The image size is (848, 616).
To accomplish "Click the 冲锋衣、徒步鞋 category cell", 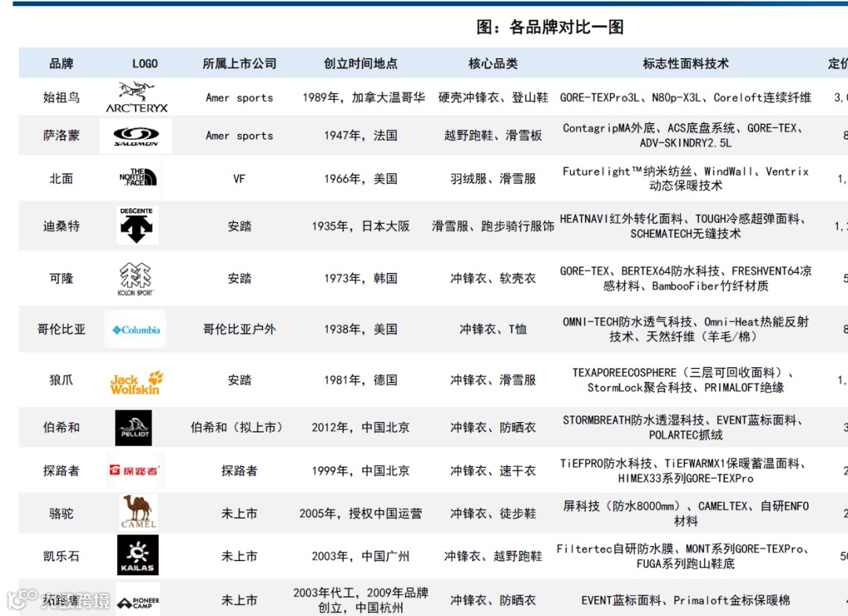I will pyautogui.click(x=493, y=513).
